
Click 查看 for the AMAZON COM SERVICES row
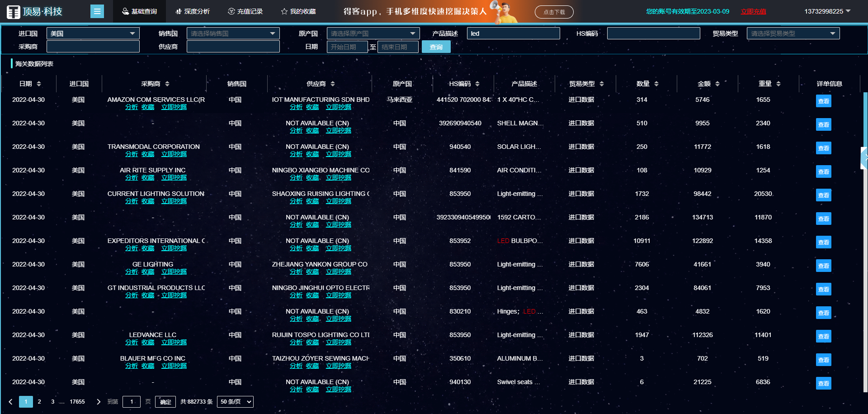point(823,101)
